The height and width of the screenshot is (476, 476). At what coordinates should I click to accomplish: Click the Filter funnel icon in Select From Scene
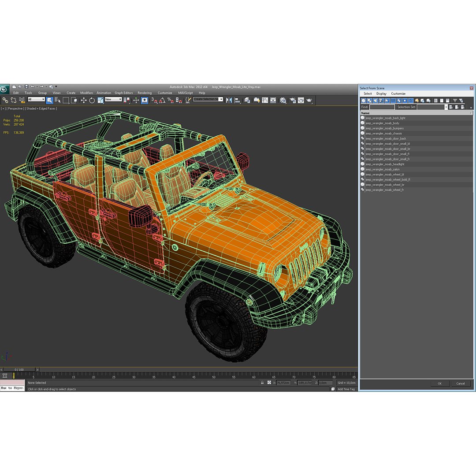tap(455, 100)
